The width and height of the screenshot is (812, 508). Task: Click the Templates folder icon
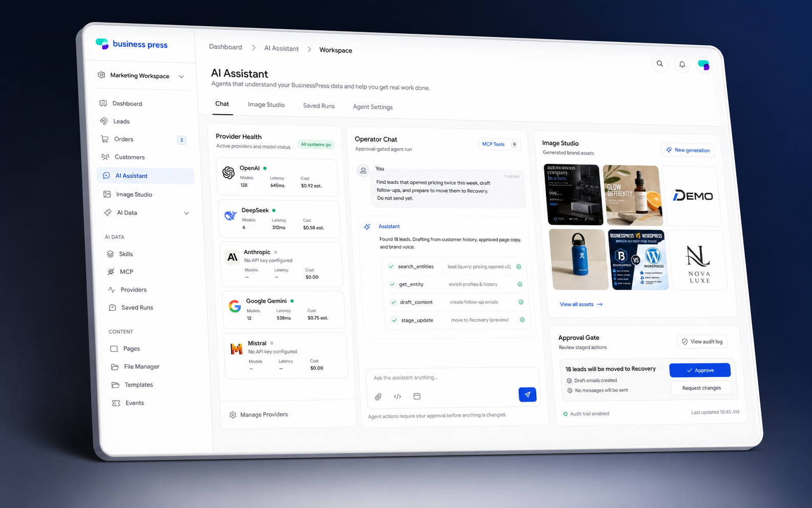(x=116, y=385)
